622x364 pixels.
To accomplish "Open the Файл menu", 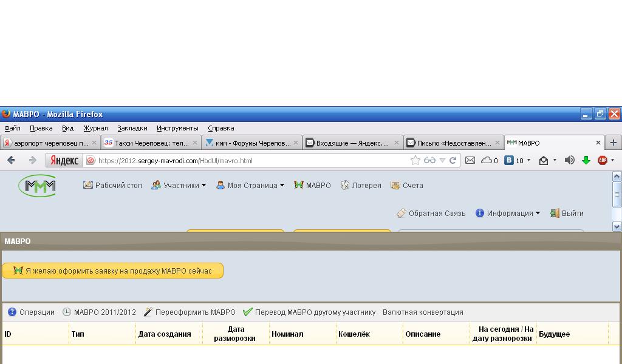I will (x=12, y=128).
